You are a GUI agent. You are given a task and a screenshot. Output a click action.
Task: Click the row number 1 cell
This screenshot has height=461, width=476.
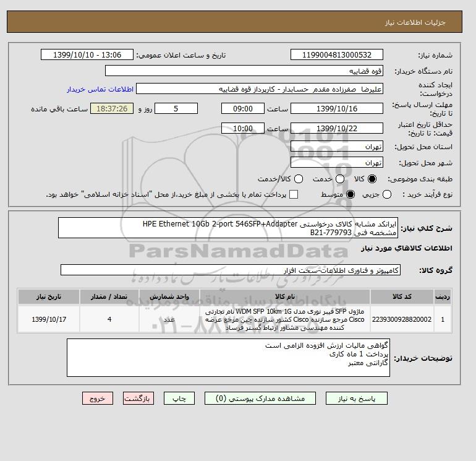(x=443, y=319)
